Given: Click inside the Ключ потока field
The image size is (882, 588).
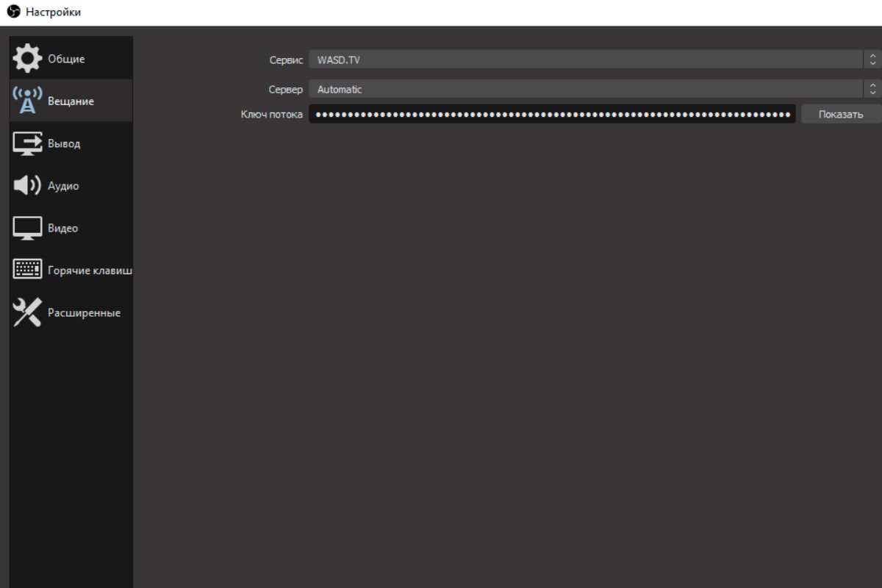Looking at the screenshot, I should tap(551, 115).
